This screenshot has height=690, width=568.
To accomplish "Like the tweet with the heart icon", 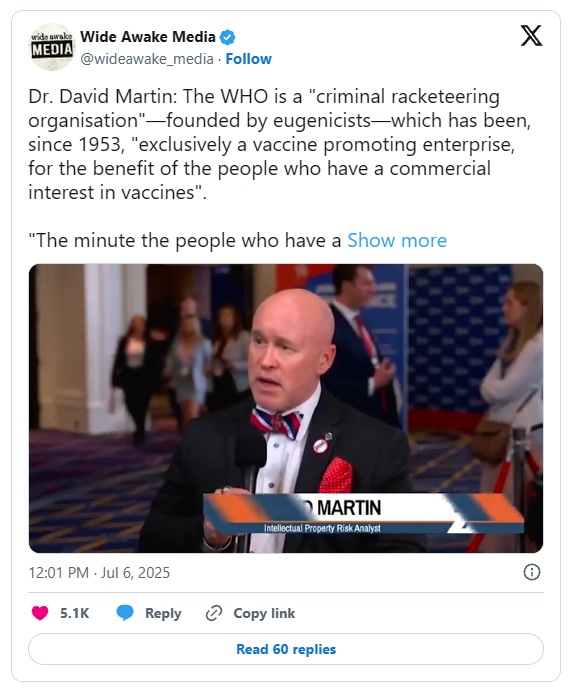I will [x=40, y=613].
